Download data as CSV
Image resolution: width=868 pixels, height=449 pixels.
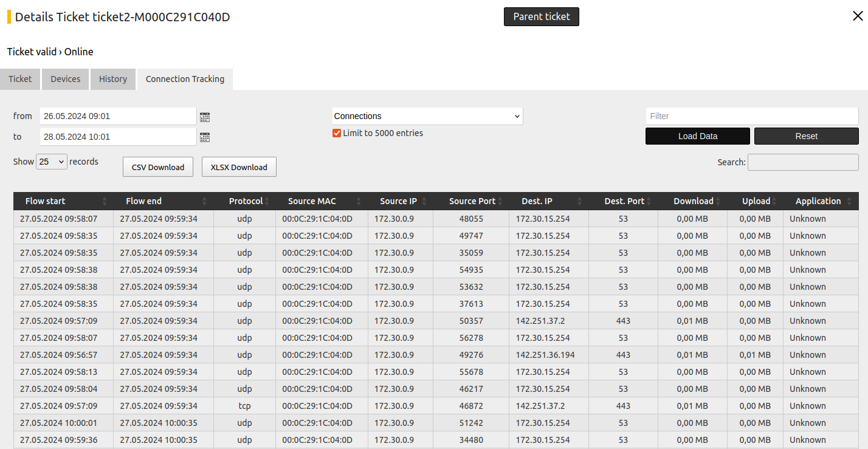158,167
